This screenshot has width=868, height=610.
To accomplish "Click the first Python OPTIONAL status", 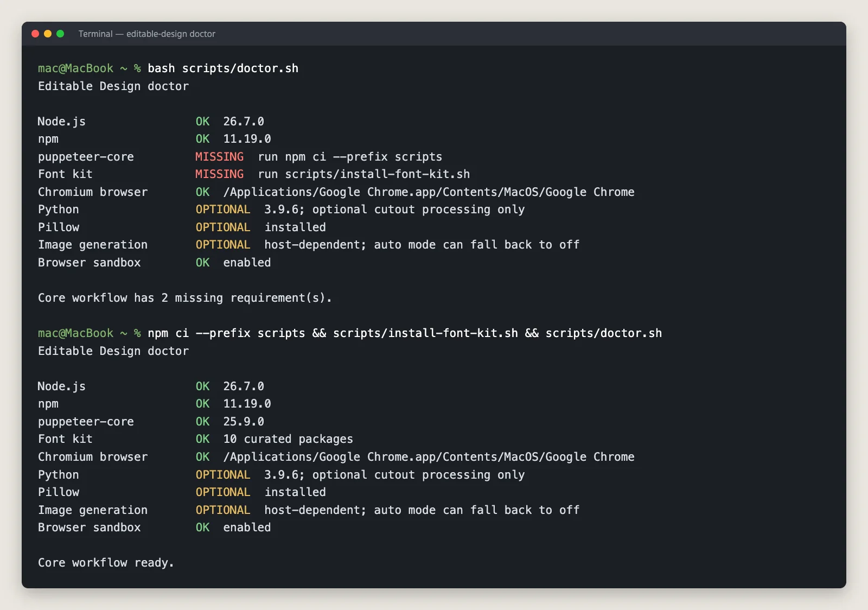I will coord(223,209).
